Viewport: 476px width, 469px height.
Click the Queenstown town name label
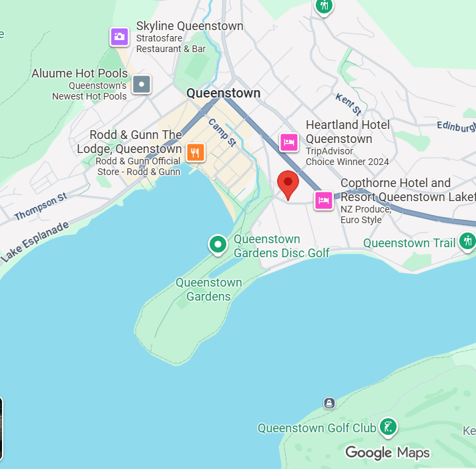point(224,93)
